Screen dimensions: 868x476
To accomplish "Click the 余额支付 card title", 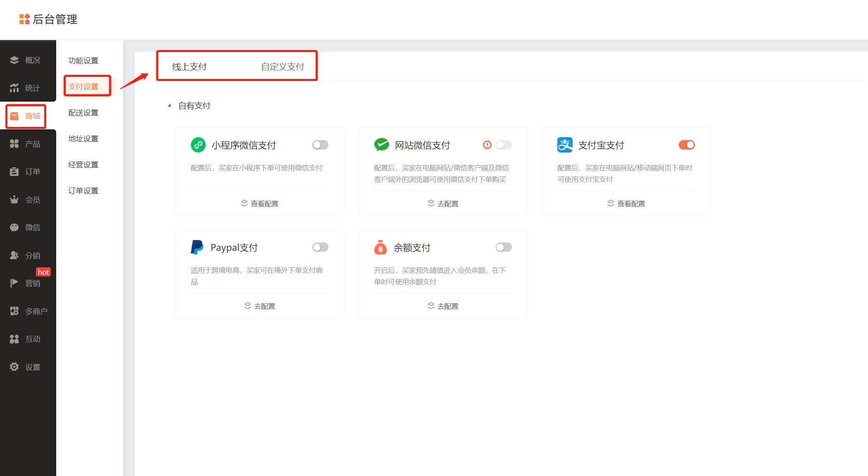I will 412,248.
